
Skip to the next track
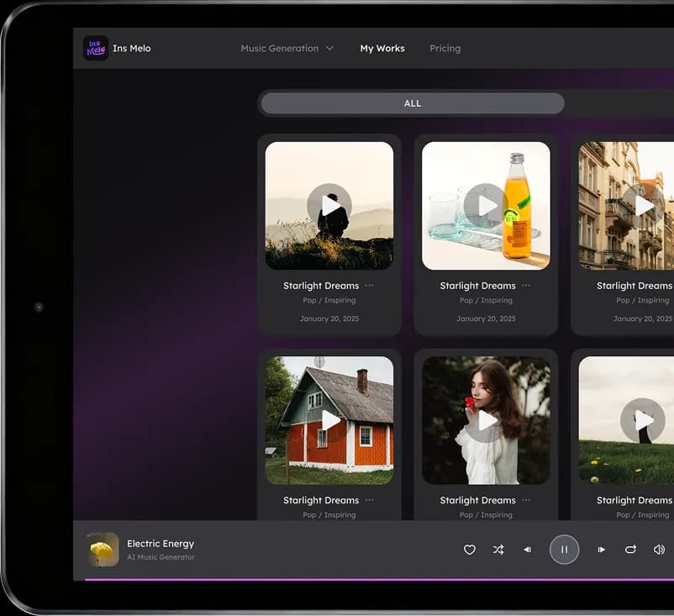(601, 550)
